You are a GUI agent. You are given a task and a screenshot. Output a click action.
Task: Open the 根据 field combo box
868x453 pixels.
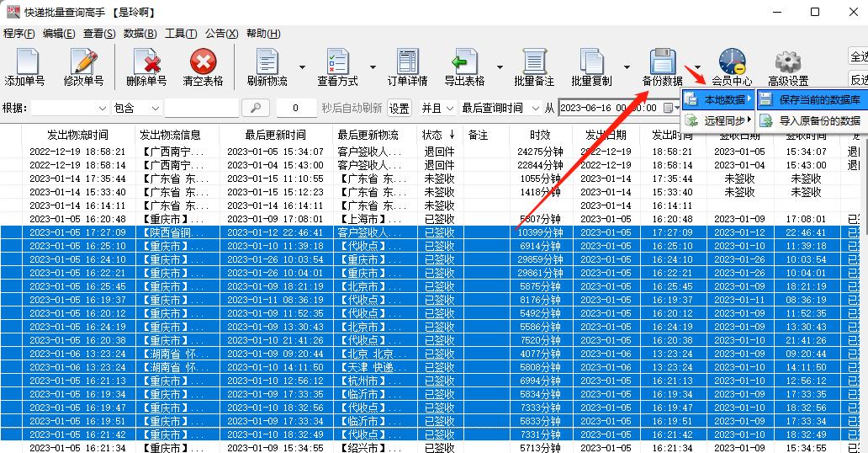pos(69,108)
